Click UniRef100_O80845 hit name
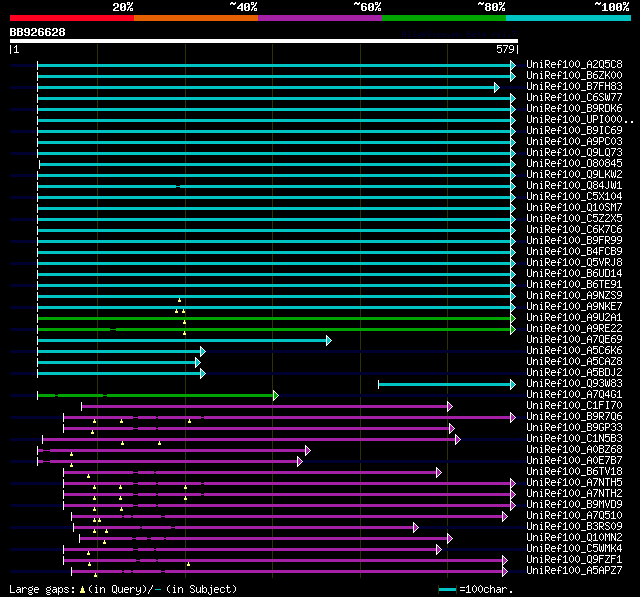640x597 pixels. coord(574,164)
